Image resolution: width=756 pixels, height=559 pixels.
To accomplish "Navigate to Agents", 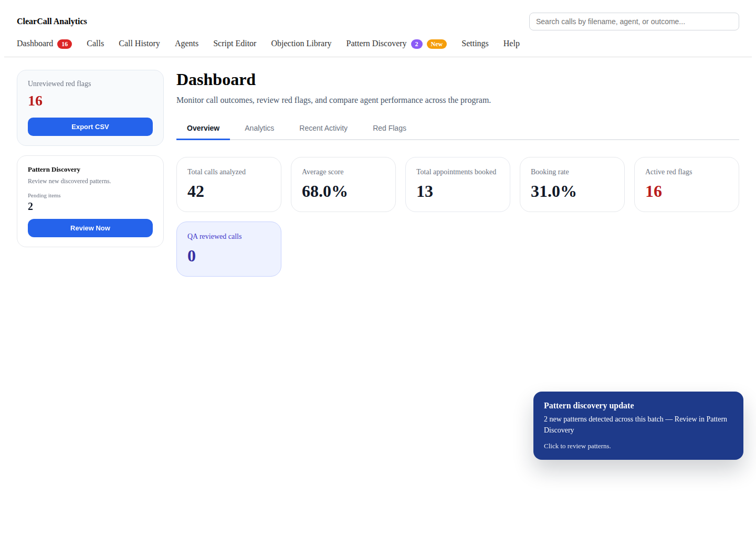I will 186,44.
